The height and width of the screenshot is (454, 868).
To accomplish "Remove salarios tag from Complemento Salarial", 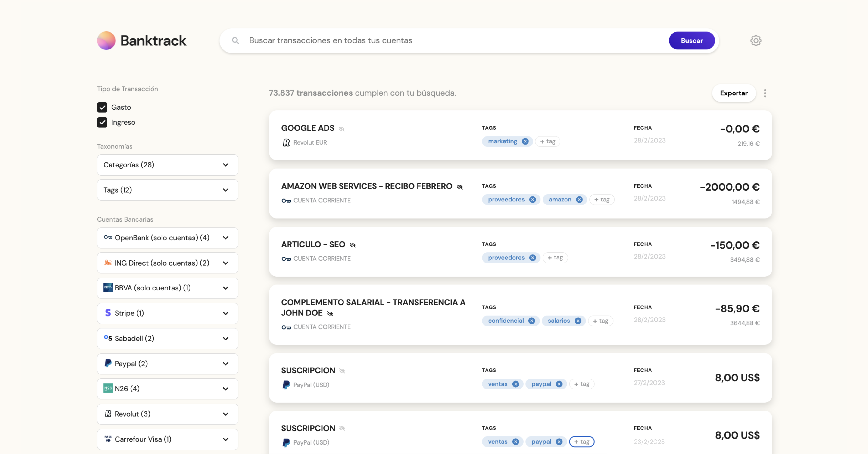I will [578, 321].
